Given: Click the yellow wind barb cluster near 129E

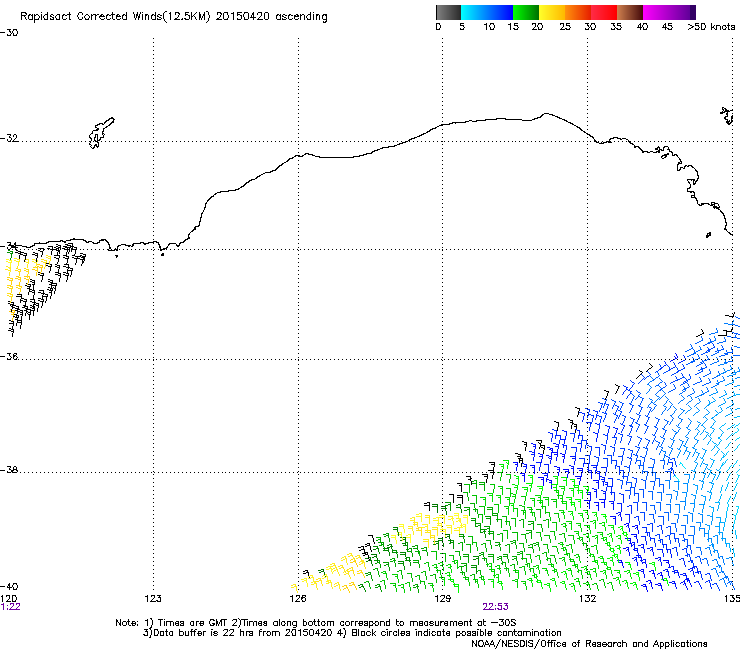Looking at the screenshot, I should tap(432, 528).
